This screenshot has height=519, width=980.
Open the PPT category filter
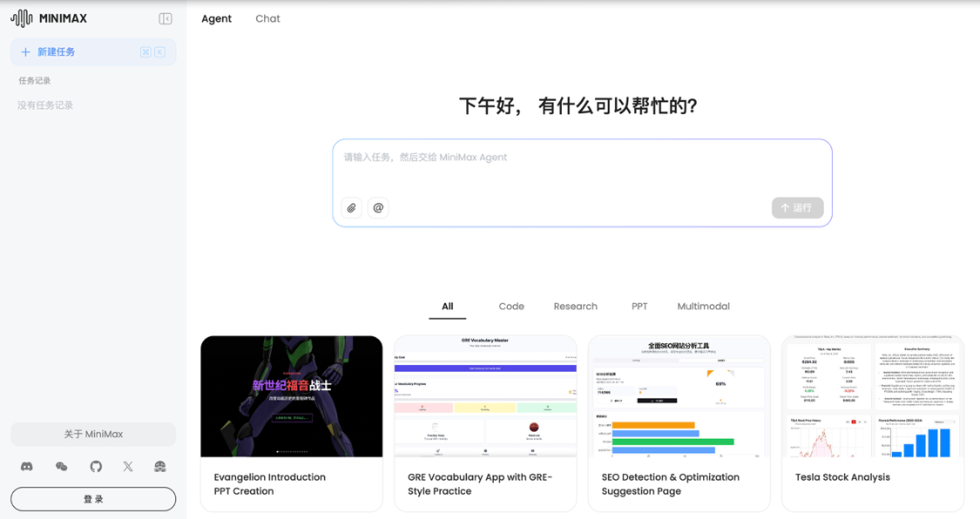tap(639, 306)
